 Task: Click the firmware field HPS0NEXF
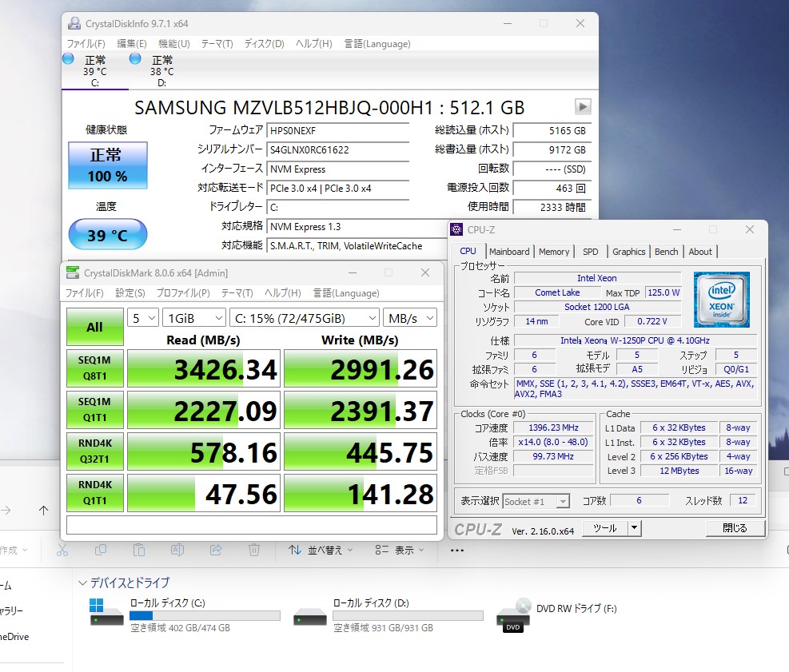point(337,131)
